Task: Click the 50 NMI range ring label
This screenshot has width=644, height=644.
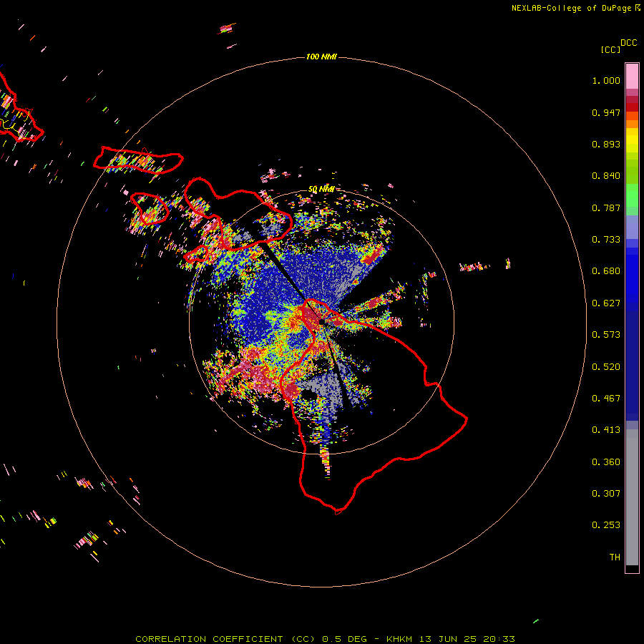Action: click(321, 189)
